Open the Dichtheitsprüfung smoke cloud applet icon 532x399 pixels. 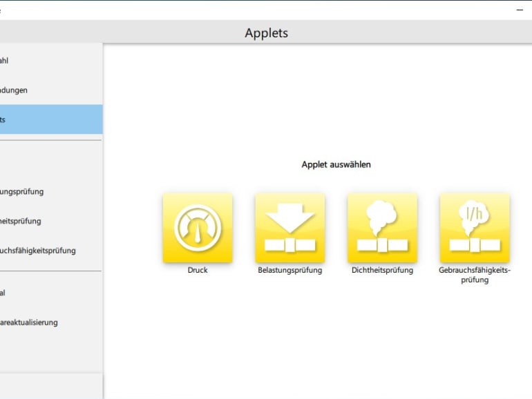[382, 228]
